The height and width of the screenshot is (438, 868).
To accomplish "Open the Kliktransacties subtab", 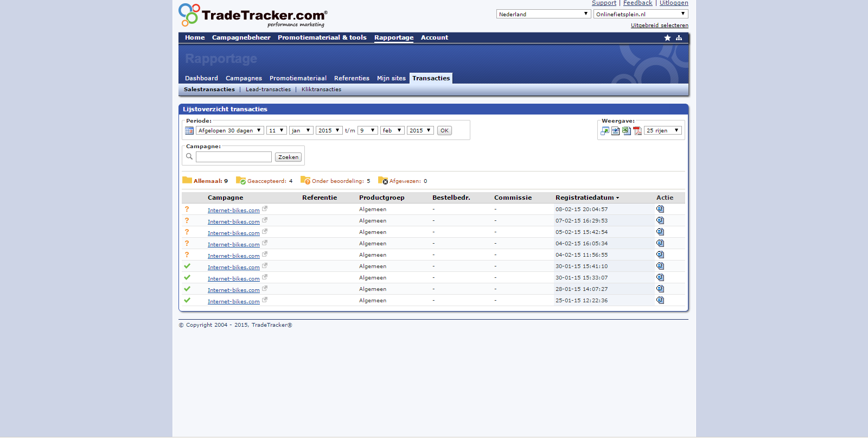I will 321,90.
